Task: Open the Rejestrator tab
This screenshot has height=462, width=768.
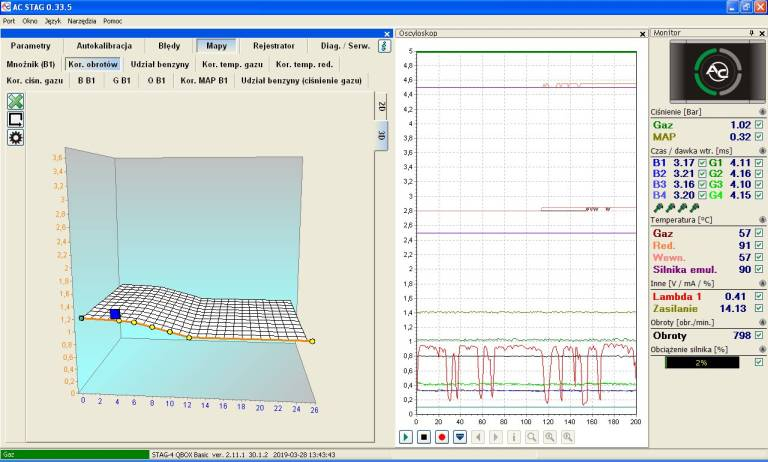Action: 274,46
